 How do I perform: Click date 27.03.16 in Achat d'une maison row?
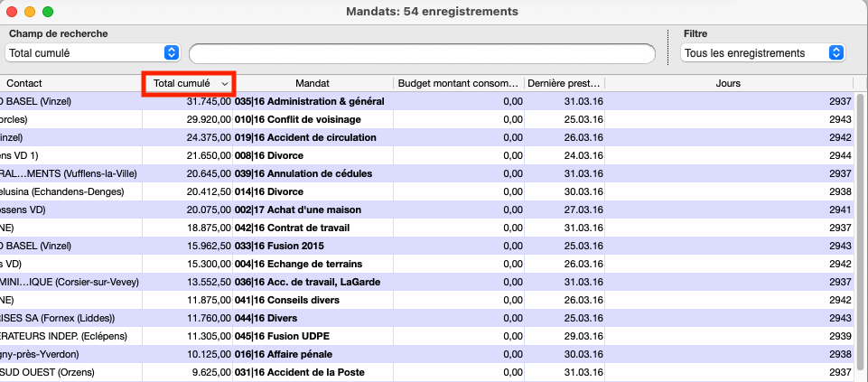click(x=584, y=210)
